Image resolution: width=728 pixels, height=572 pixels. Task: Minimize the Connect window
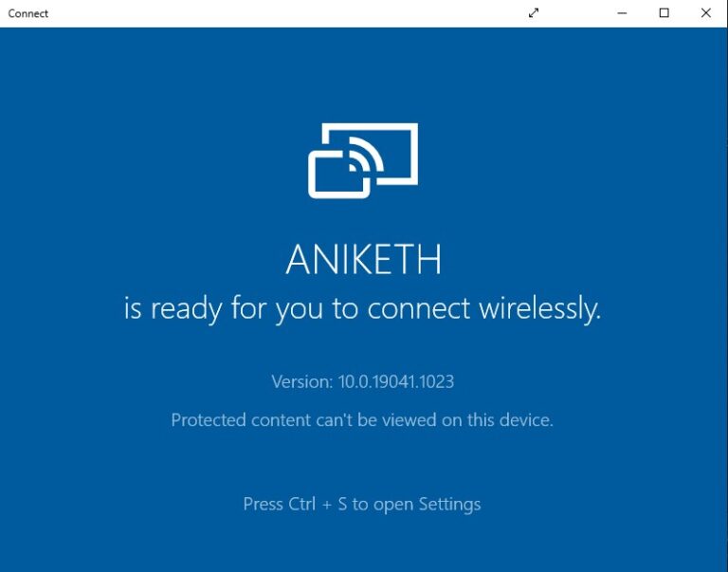point(622,13)
